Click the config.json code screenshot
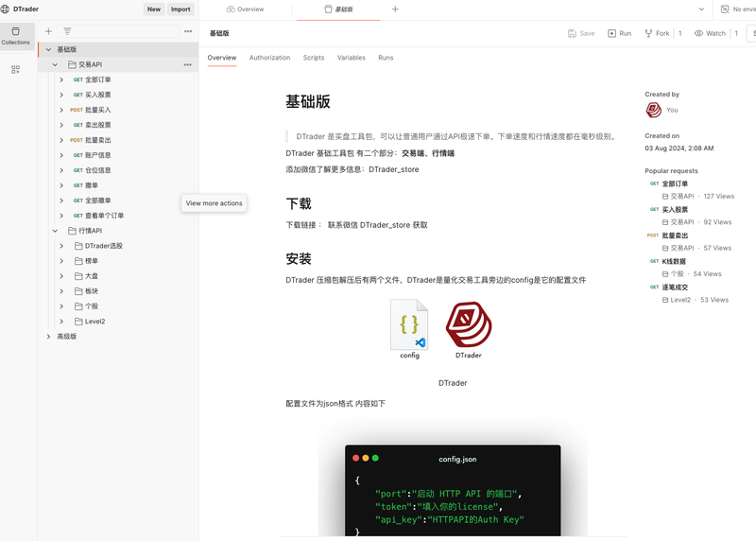Image resolution: width=756 pixels, height=541 pixels. click(x=453, y=490)
